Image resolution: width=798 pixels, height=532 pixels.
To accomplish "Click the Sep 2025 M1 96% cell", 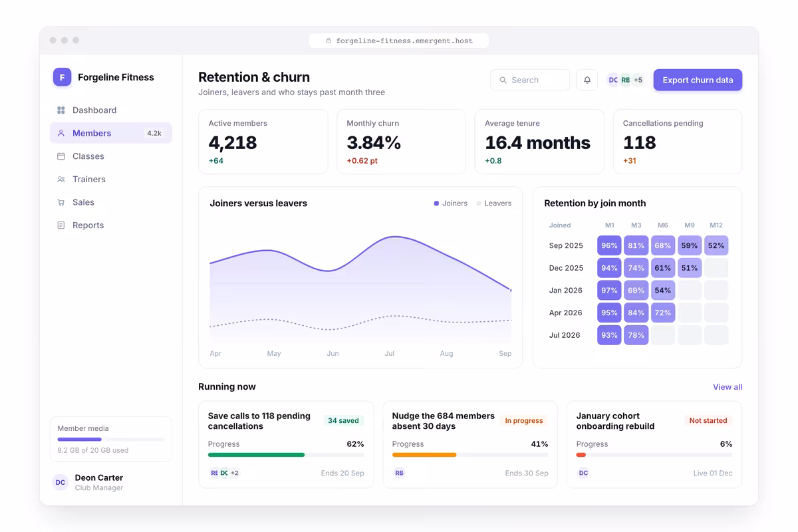I will tap(609, 245).
